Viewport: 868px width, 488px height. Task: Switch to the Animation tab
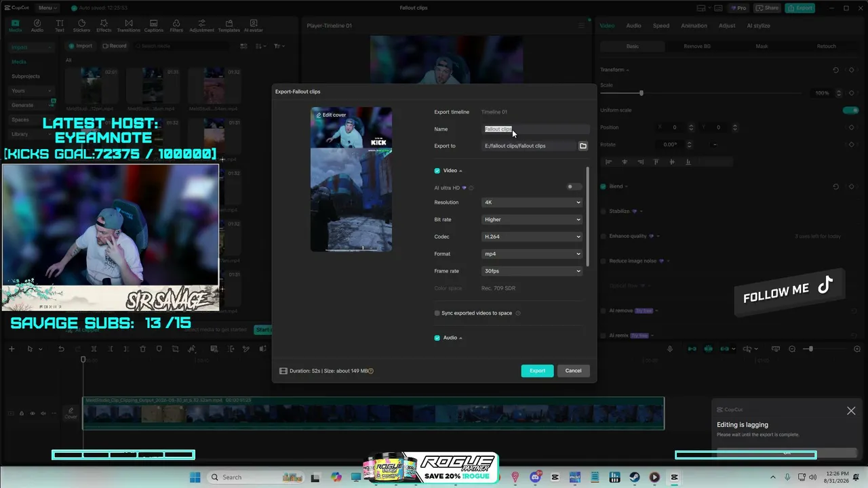(694, 26)
